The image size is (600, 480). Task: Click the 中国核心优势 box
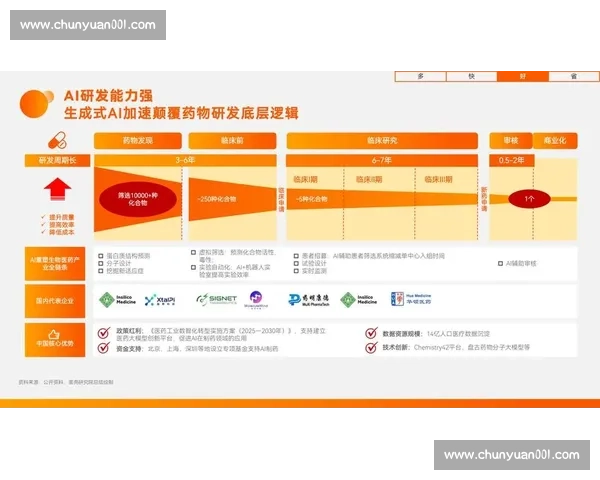pyautogui.click(x=55, y=340)
